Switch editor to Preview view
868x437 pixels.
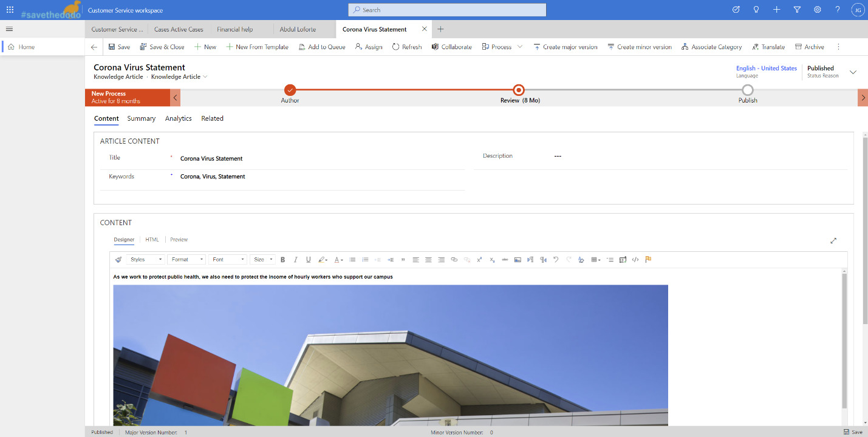[179, 240]
